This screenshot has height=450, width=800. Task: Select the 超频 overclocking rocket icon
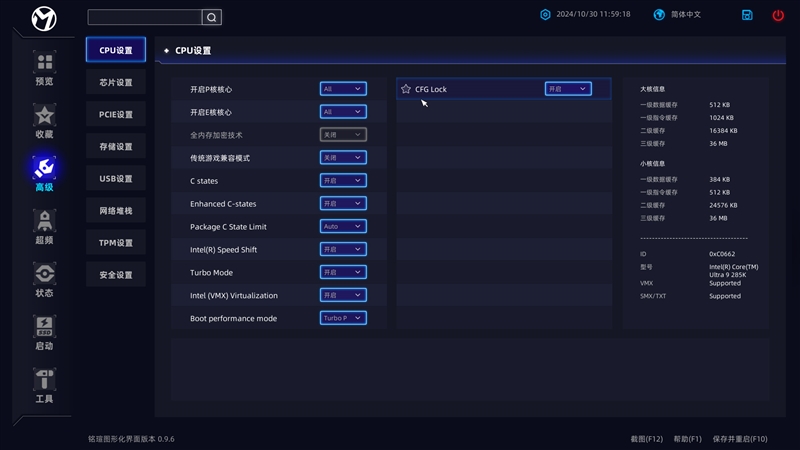[44, 222]
